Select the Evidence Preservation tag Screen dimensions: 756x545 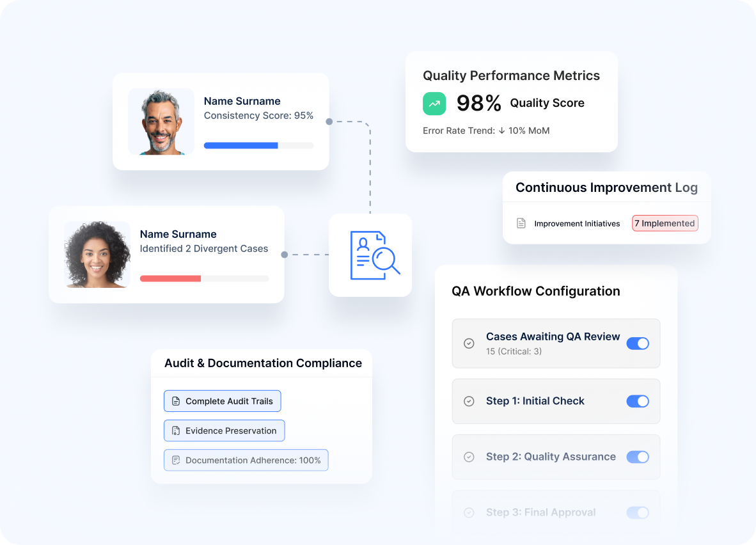224,430
